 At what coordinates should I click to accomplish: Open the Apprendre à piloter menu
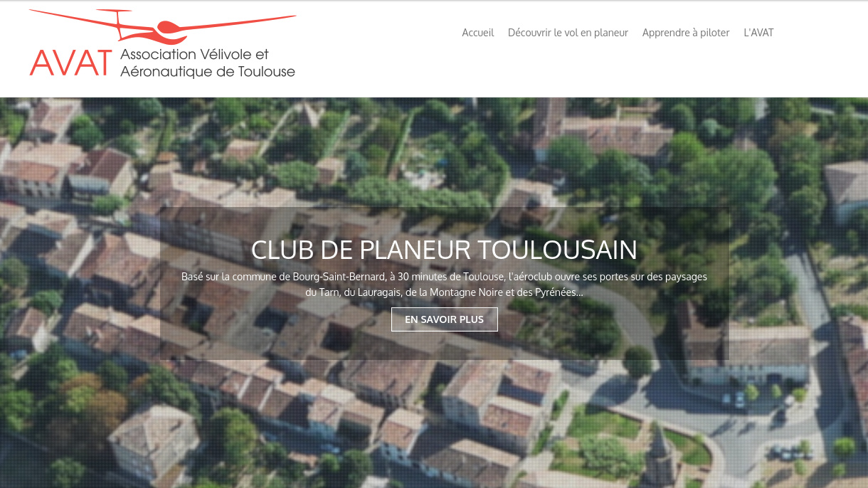coord(686,33)
